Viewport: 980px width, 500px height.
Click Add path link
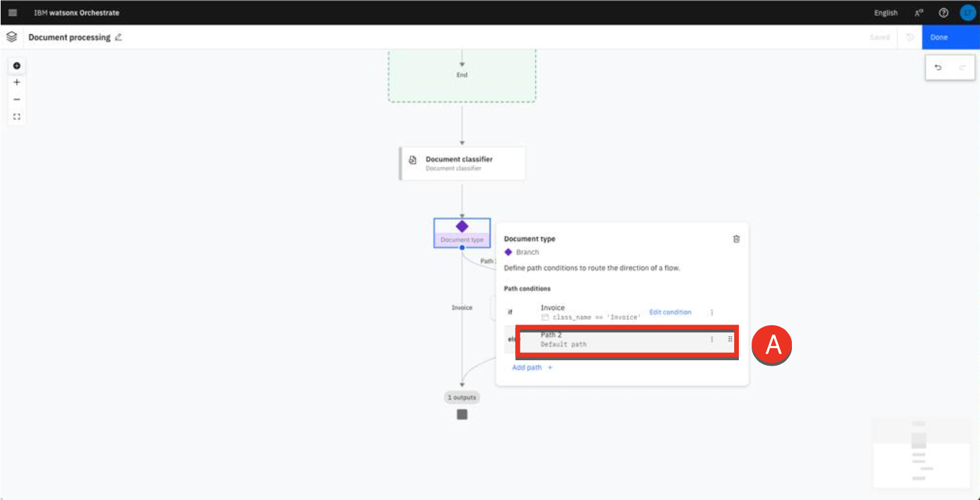click(x=532, y=368)
